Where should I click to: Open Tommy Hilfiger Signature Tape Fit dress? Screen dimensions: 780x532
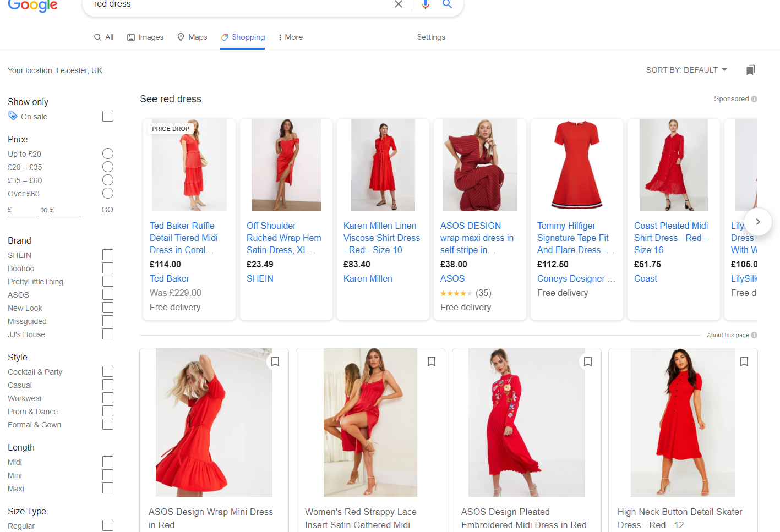pyautogui.click(x=576, y=238)
